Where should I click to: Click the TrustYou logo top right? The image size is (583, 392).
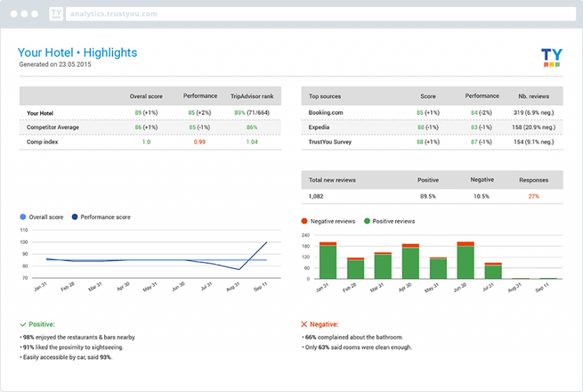click(551, 58)
